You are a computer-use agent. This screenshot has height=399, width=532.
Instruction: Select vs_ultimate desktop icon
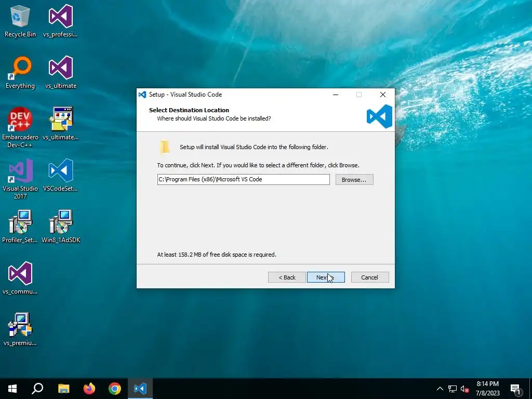pos(60,73)
